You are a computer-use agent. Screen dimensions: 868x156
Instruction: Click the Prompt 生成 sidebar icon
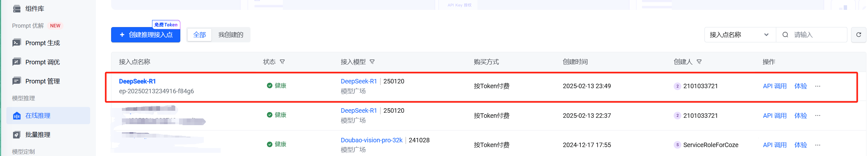17,43
